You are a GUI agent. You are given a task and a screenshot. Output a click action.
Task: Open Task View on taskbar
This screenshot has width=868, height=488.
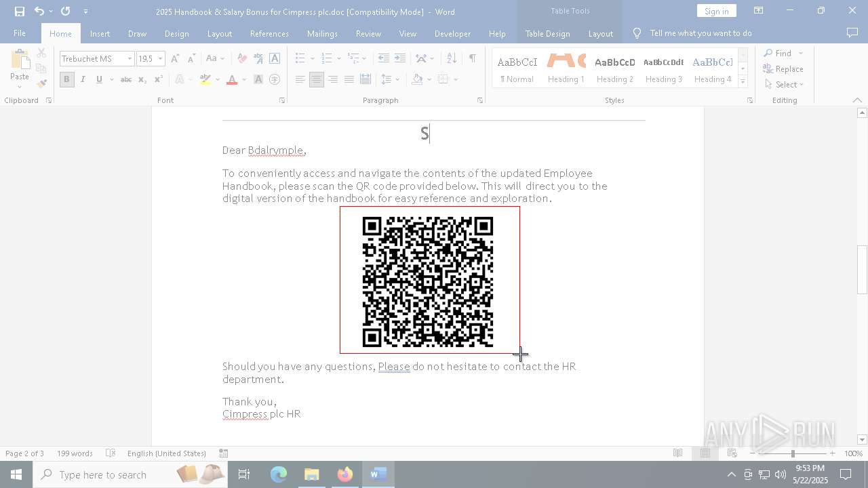(244, 474)
